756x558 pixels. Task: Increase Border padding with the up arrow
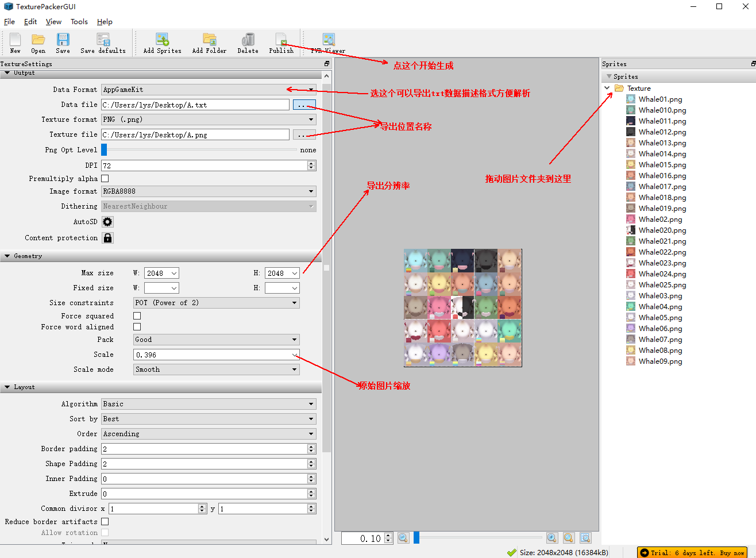311,446
